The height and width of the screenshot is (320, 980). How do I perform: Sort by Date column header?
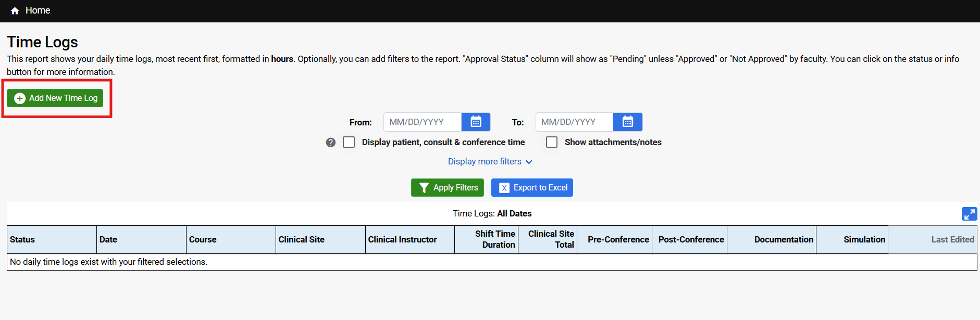(141, 239)
